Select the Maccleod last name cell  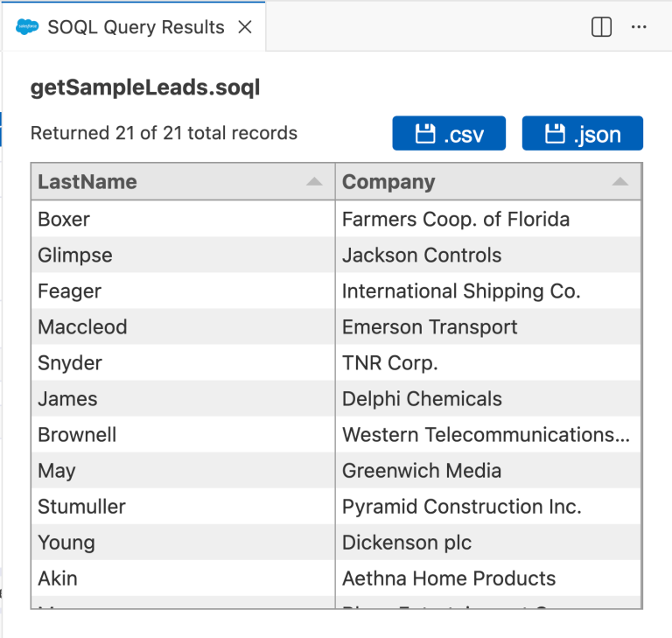point(183,326)
